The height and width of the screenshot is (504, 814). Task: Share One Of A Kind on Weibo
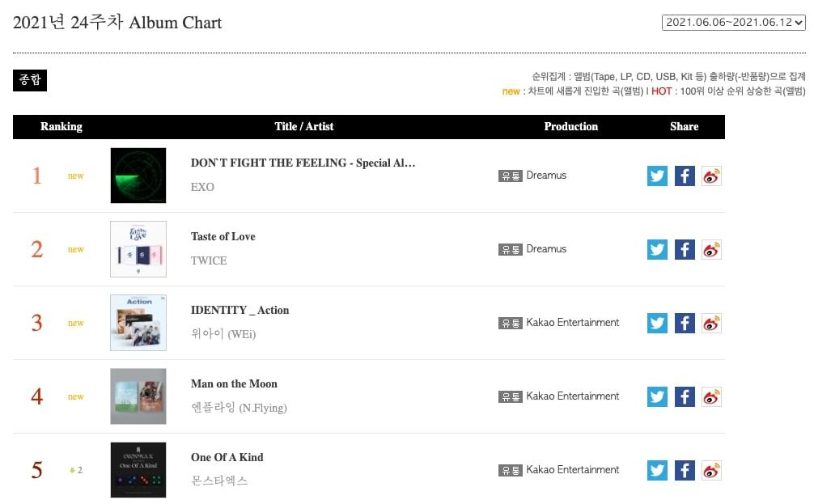coord(711,470)
